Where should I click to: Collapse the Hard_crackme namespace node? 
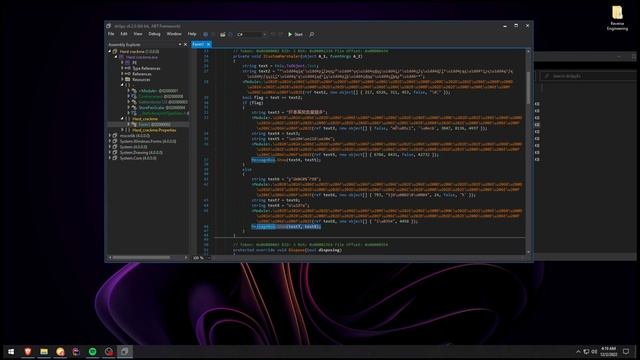[x=122, y=119]
